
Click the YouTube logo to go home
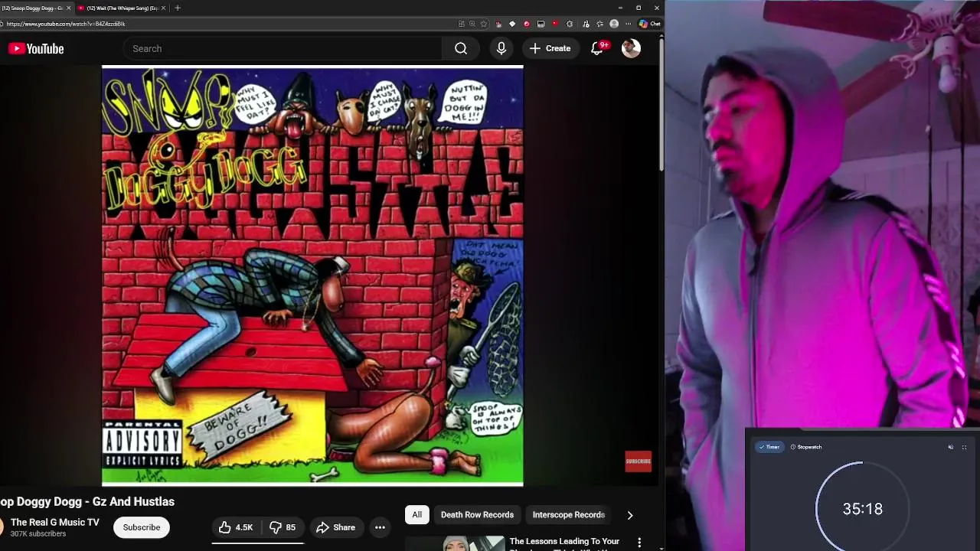[36, 48]
